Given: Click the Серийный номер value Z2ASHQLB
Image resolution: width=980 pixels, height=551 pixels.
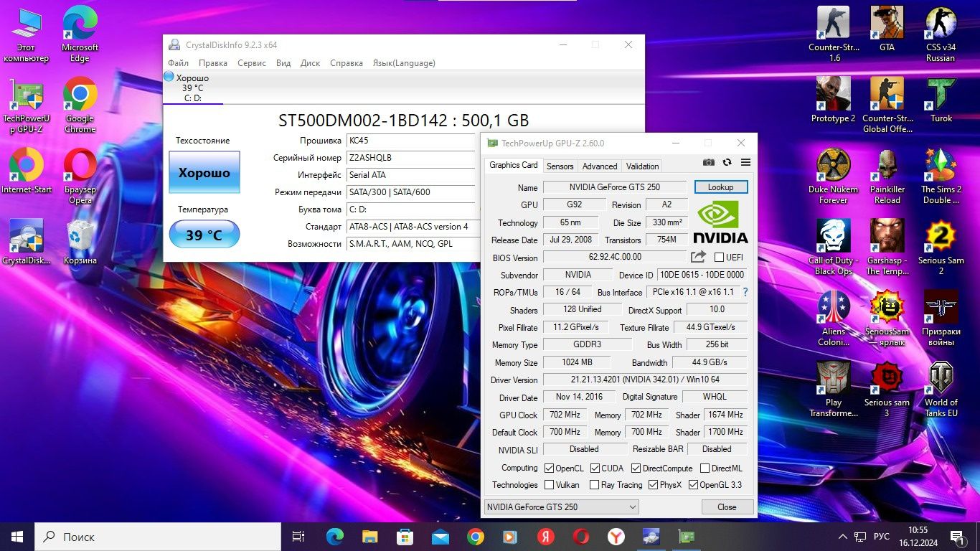Looking at the screenshot, I should (411, 158).
